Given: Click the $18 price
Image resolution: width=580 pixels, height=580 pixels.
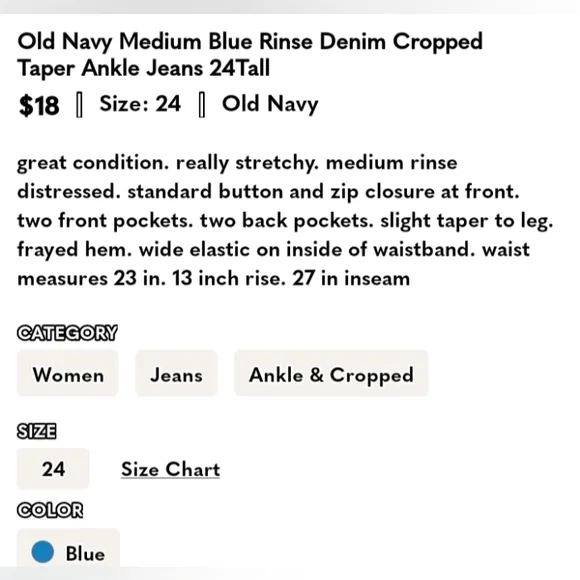Looking at the screenshot, I should [39, 105].
